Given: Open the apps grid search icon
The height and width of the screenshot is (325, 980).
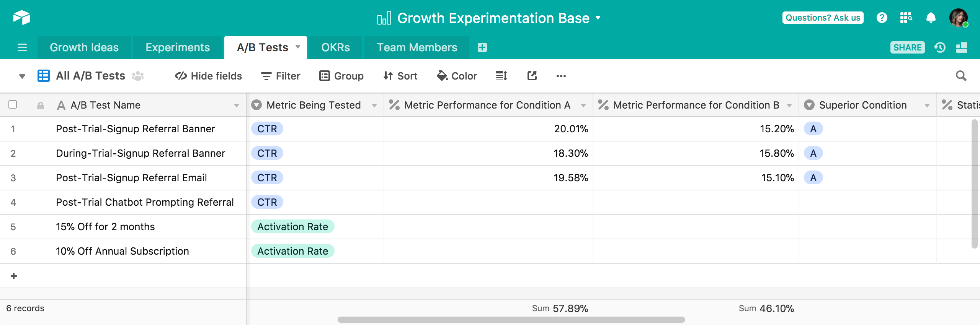Looking at the screenshot, I should click(x=906, y=18).
